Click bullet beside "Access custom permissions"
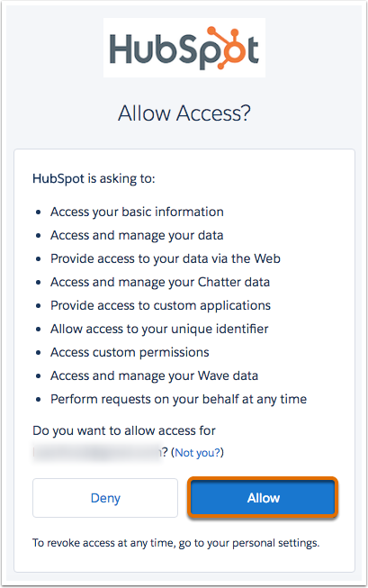Viewport: 368px width, 588px height. (38, 353)
